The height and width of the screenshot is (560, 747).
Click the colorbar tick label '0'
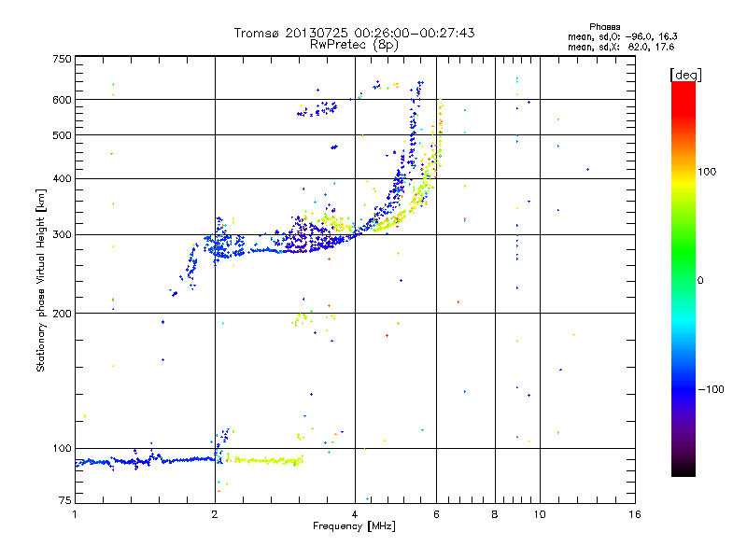pos(700,281)
